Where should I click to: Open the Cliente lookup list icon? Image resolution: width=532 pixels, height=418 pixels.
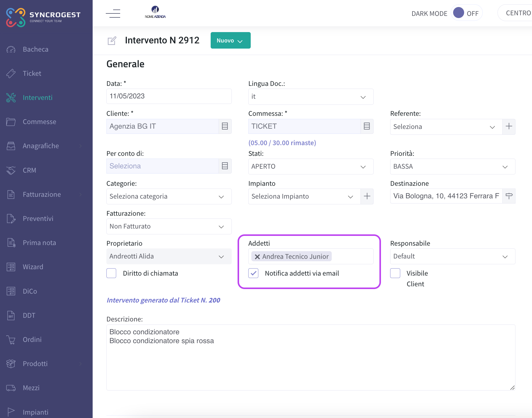point(225,126)
